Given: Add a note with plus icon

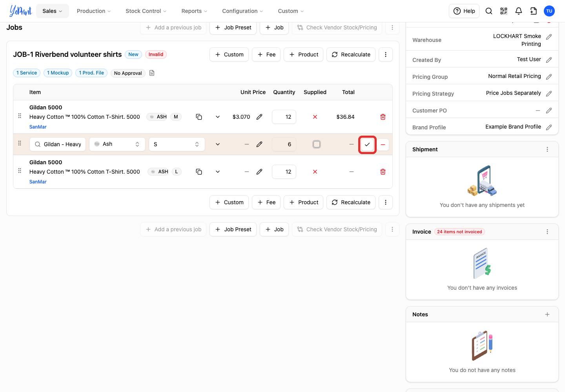Looking at the screenshot, I should [547, 314].
